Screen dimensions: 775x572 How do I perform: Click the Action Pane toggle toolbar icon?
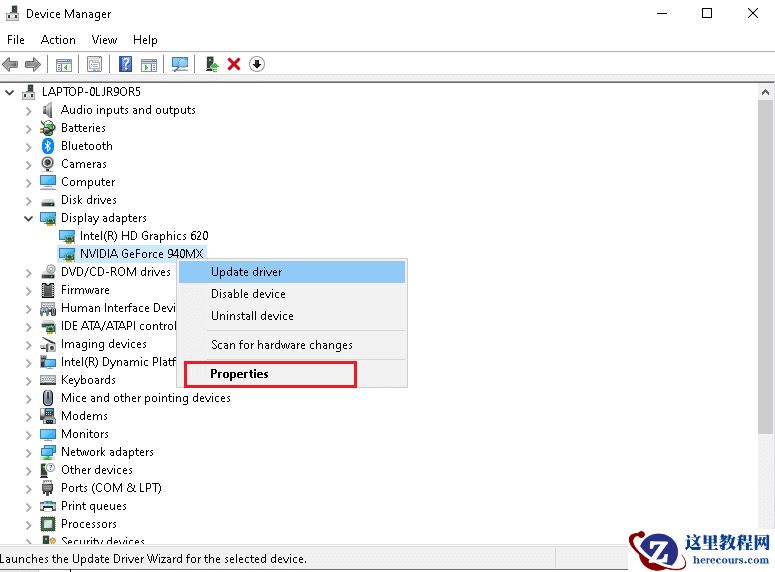[149, 64]
